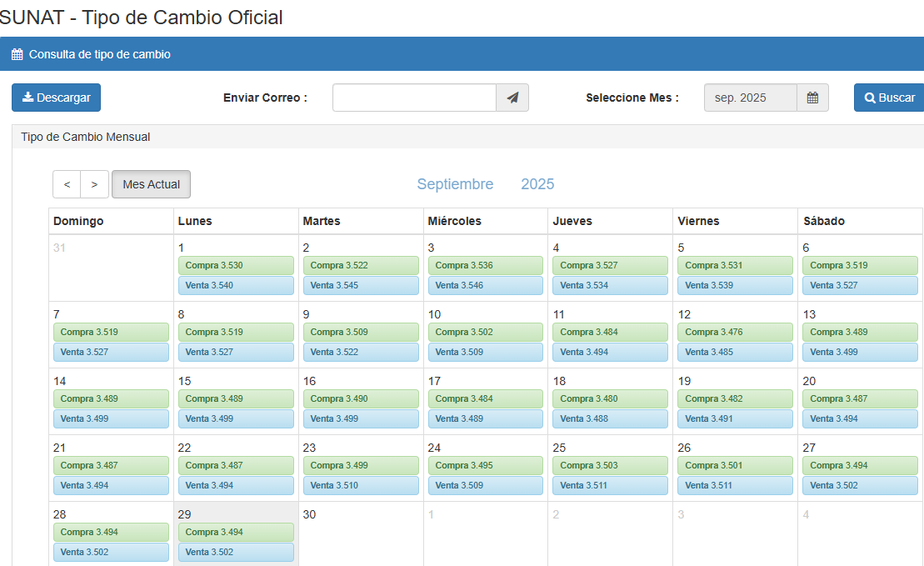Click the paper plane send email icon
Viewport: 924px width, 566px height.
pyautogui.click(x=512, y=98)
